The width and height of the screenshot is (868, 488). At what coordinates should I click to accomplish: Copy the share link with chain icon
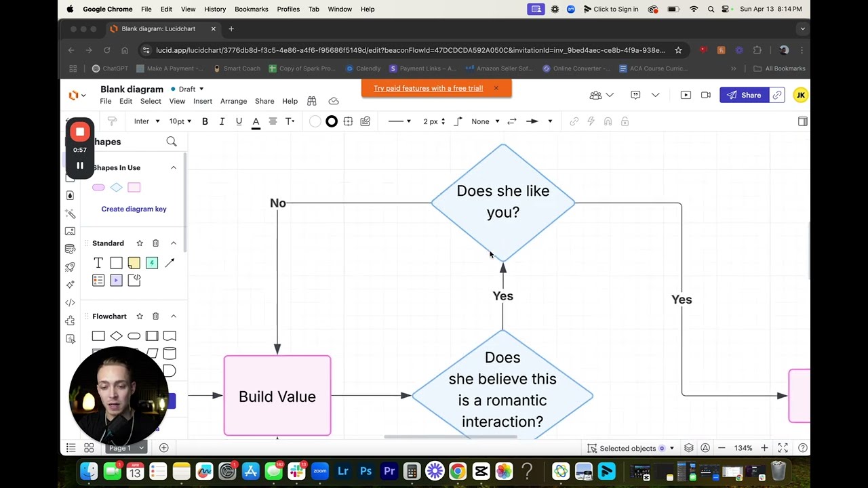pos(777,95)
